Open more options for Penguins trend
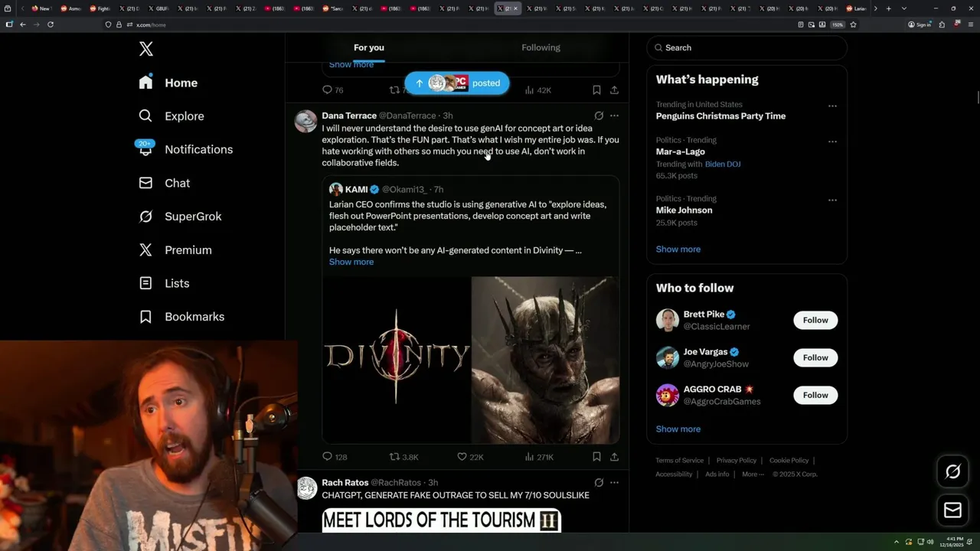The image size is (980, 551). [x=832, y=106]
